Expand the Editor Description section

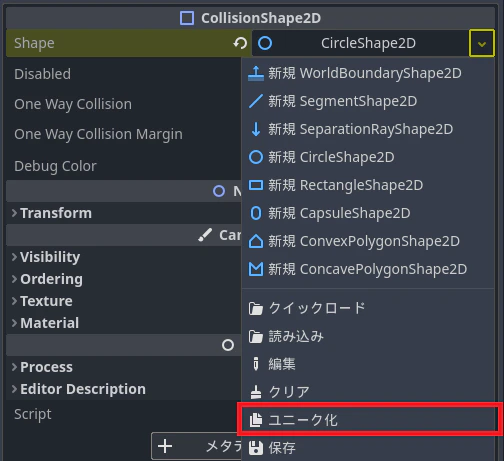pyautogui.click(x=123, y=389)
